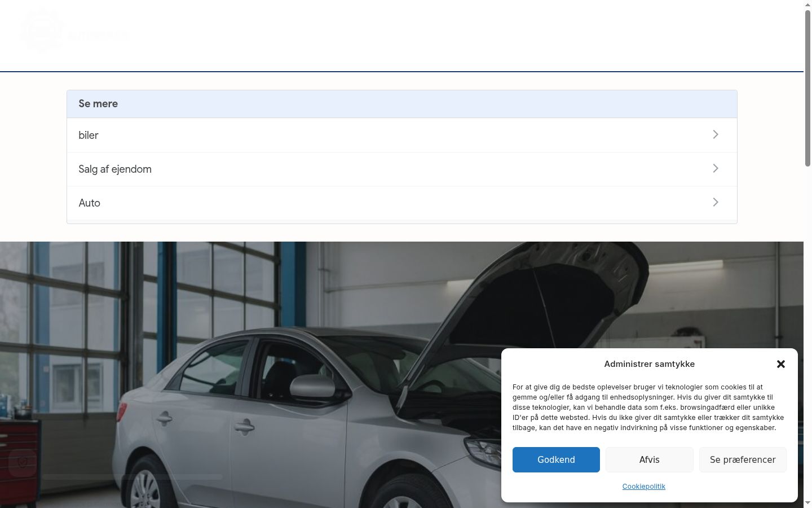The height and width of the screenshot is (508, 812).
Task: Reject cookies with the Afvis button
Action: [x=650, y=459]
